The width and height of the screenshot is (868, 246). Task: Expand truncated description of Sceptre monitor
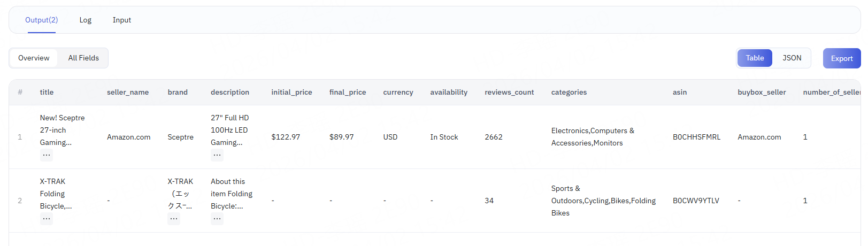(x=217, y=155)
